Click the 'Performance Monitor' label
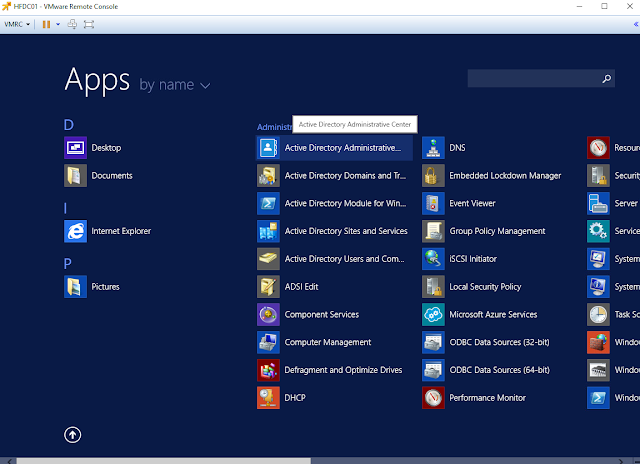Viewport: 640px width, 464px height. pyautogui.click(x=487, y=397)
